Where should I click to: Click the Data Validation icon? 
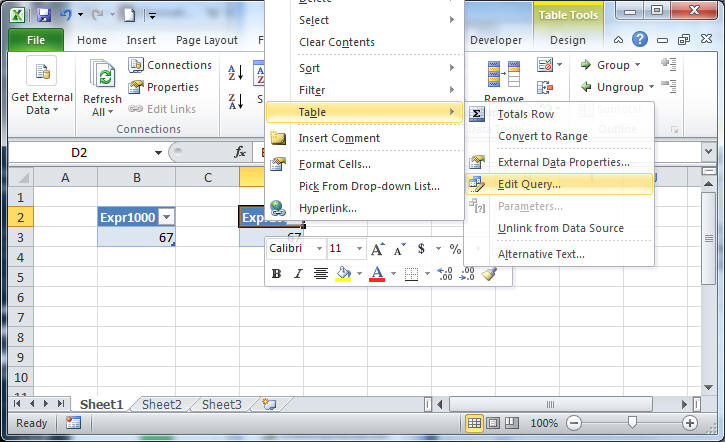(x=545, y=65)
